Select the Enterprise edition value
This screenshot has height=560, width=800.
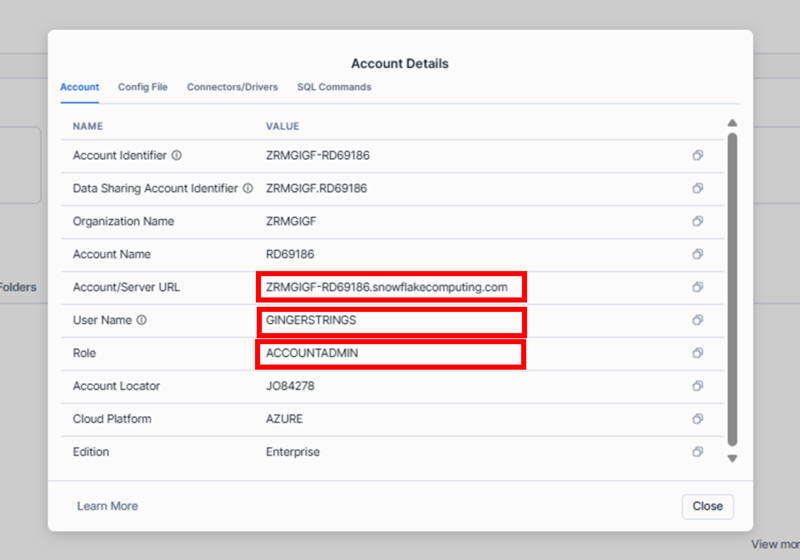(x=293, y=452)
